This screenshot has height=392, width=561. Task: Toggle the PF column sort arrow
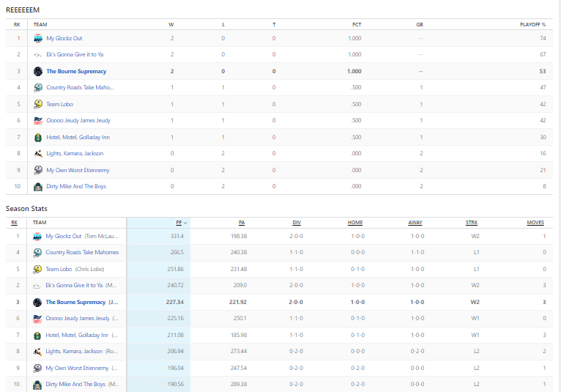point(185,223)
